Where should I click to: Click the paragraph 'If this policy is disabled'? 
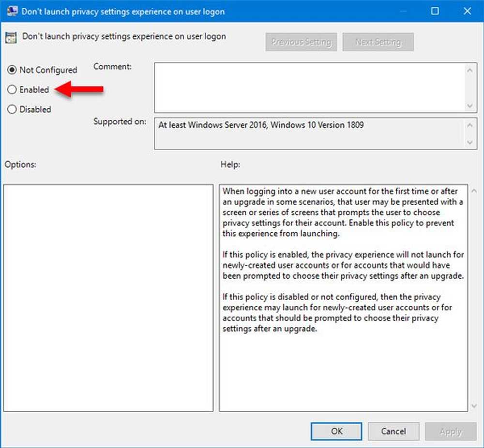click(337, 313)
